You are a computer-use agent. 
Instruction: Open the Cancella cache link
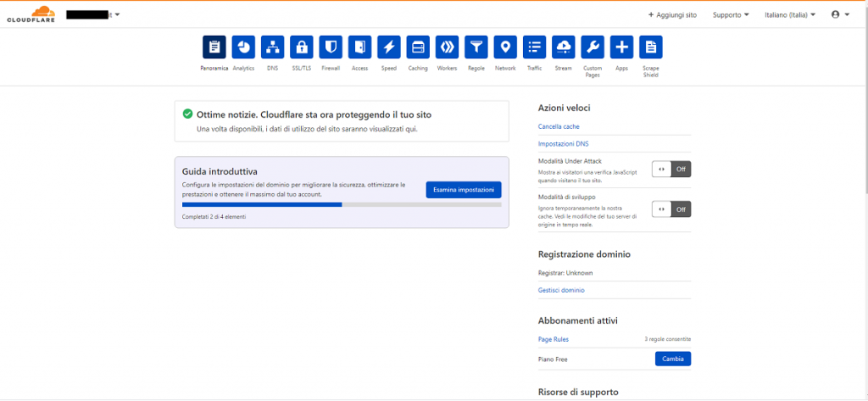[x=559, y=126]
